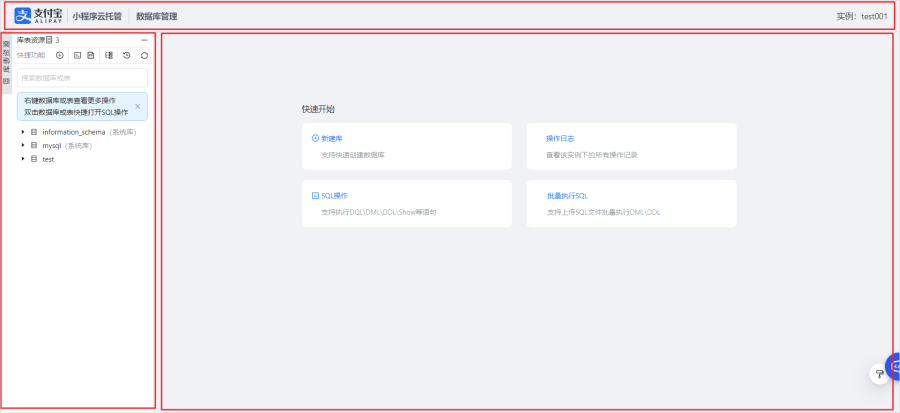Expand the mysql database node
The width and height of the screenshot is (900, 413).
point(23,145)
